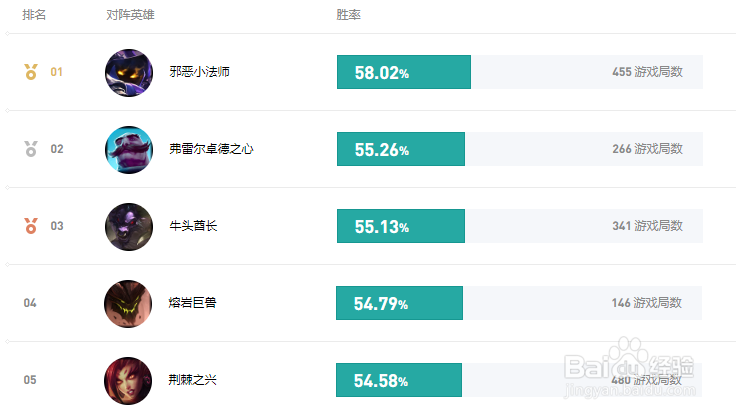This screenshot has width=736, height=415.
Task: Click the 341 游戏局数 label
Action: [x=647, y=226]
